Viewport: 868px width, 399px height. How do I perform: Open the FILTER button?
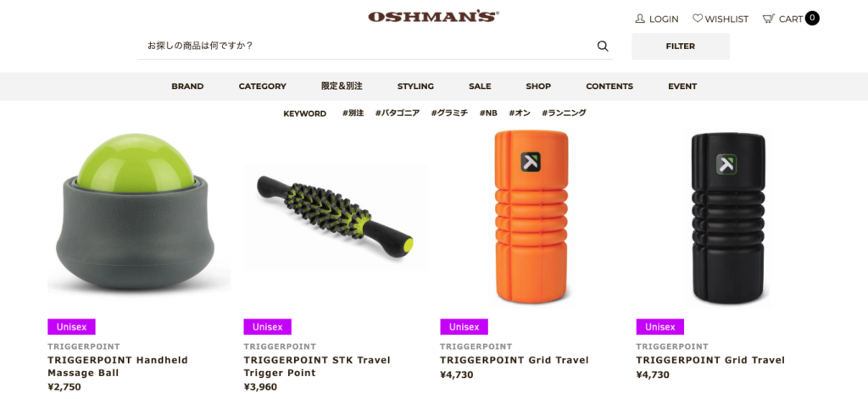pyautogui.click(x=681, y=47)
